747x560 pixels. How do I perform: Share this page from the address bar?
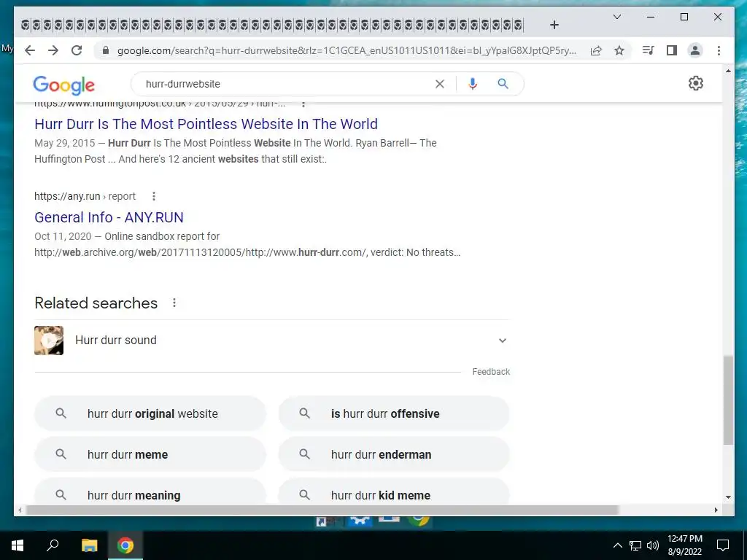(x=596, y=50)
